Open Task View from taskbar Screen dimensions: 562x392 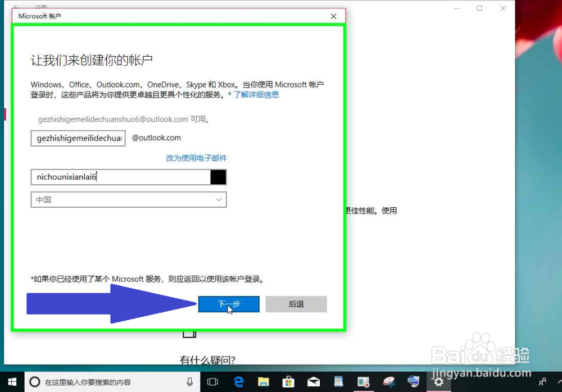tap(212, 382)
